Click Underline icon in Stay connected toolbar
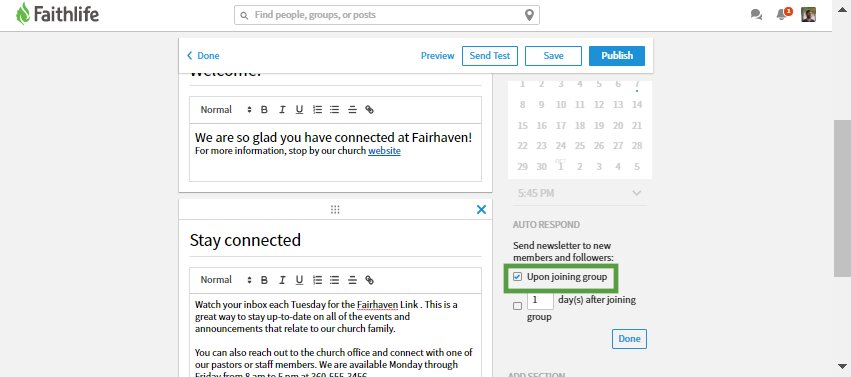851x377 pixels. [299, 280]
